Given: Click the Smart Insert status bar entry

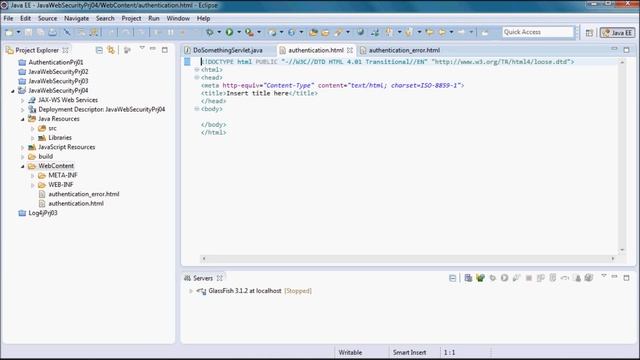Looking at the screenshot, I should [409, 352].
